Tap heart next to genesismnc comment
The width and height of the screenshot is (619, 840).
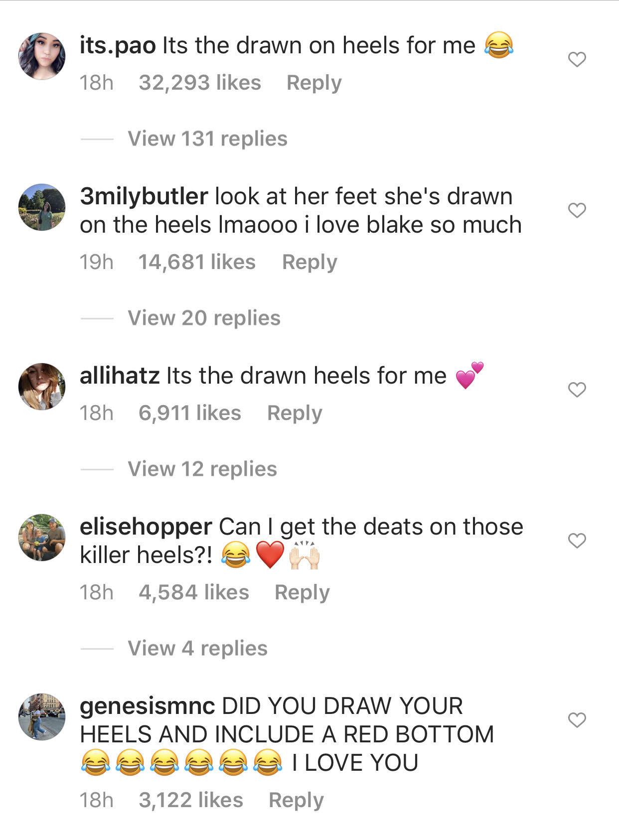coord(577,720)
